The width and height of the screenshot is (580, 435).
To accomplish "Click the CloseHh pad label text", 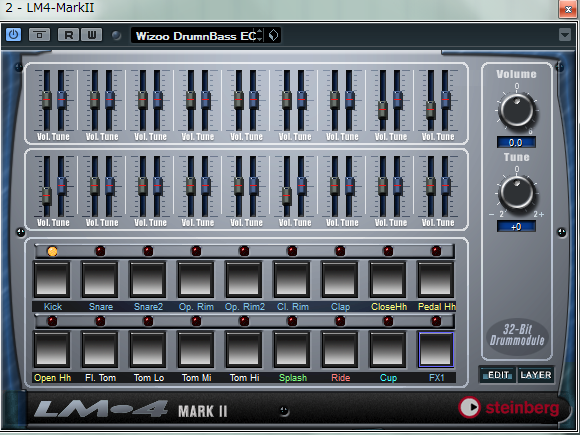I will point(389,307).
